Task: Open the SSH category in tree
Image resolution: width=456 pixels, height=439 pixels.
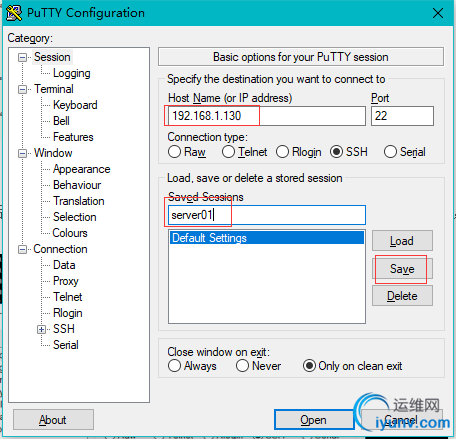Action: pos(64,329)
